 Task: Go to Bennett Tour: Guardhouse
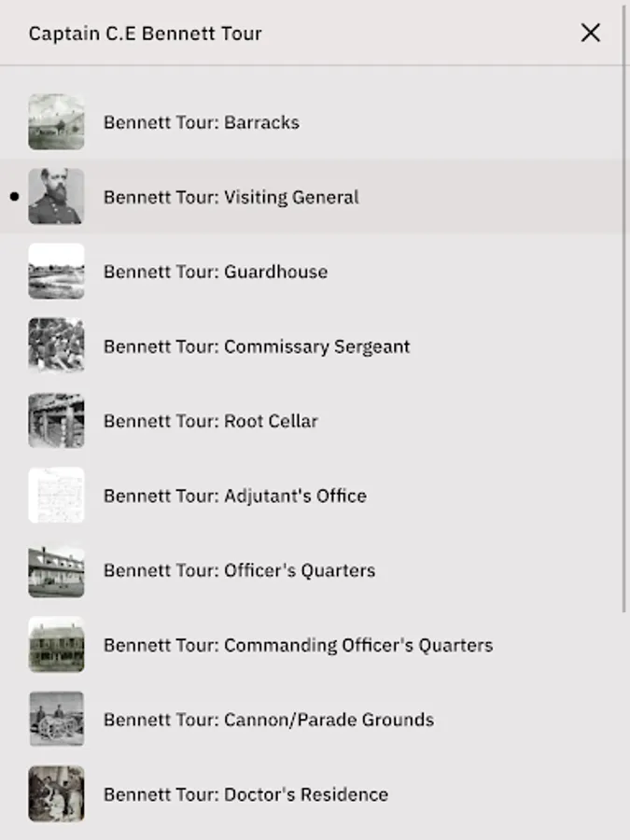tap(216, 272)
